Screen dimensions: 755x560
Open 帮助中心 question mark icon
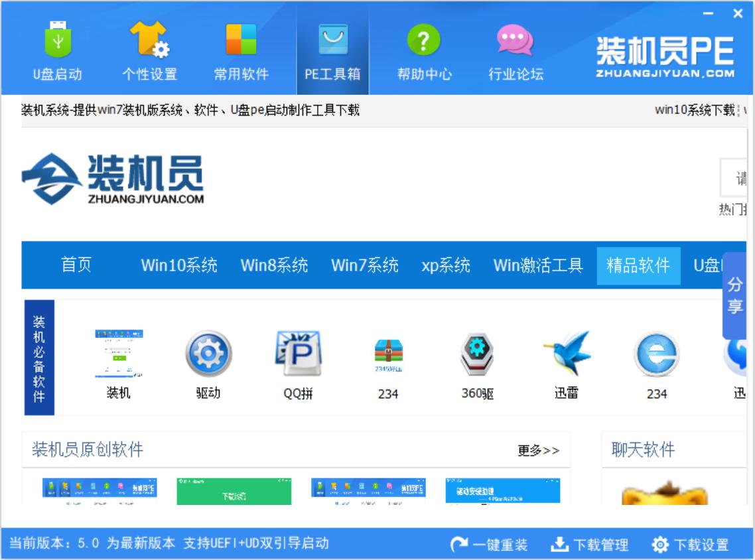424,40
